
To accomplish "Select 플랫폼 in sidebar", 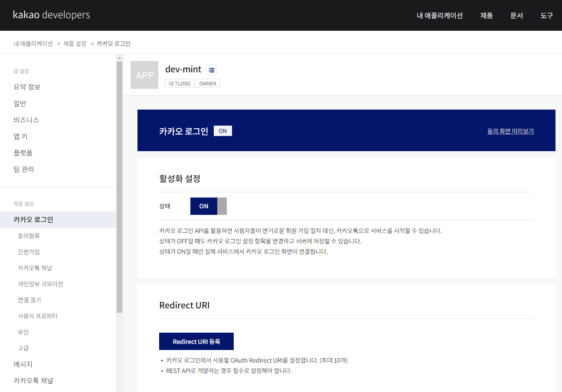I will 23,153.
